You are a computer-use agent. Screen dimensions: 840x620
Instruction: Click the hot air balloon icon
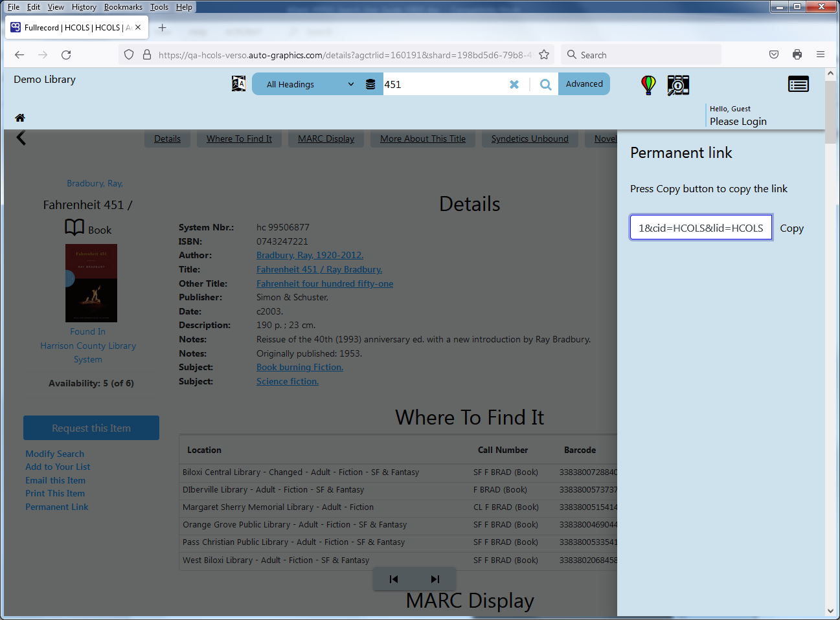[648, 85]
